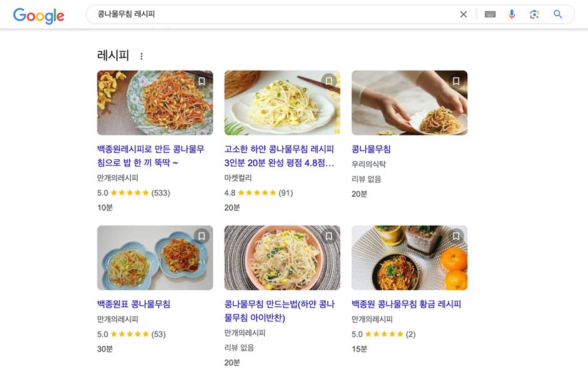The width and height of the screenshot is (588, 372).
Task: Open more options next to 레시피 heading
Action: pyautogui.click(x=141, y=56)
